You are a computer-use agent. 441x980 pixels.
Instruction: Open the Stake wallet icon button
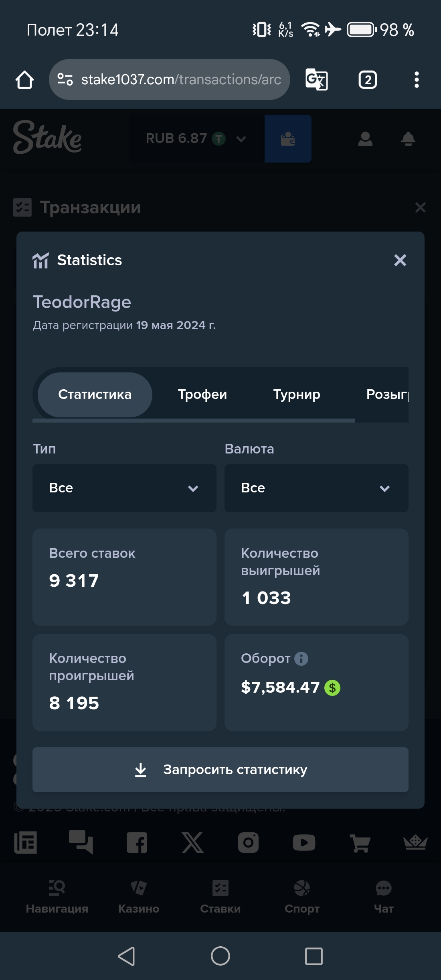288,139
